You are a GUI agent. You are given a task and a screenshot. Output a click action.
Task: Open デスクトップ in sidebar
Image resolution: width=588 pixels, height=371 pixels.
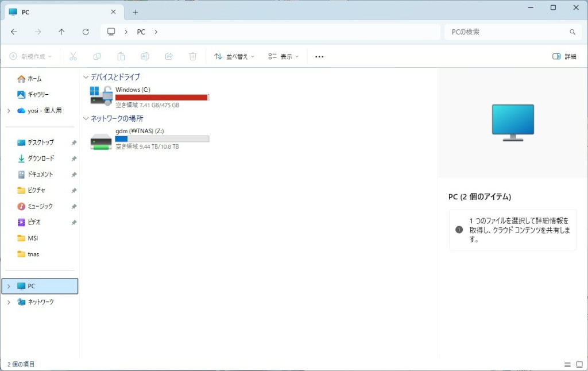point(36,142)
